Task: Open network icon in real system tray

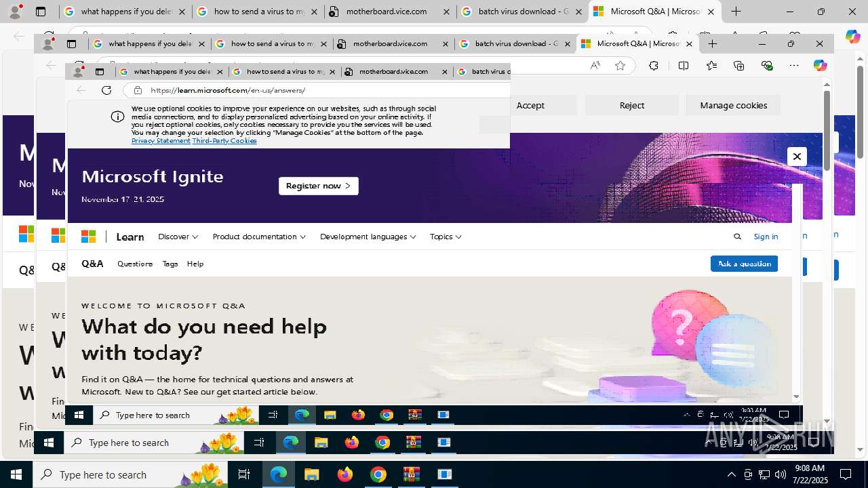Action: (764, 474)
